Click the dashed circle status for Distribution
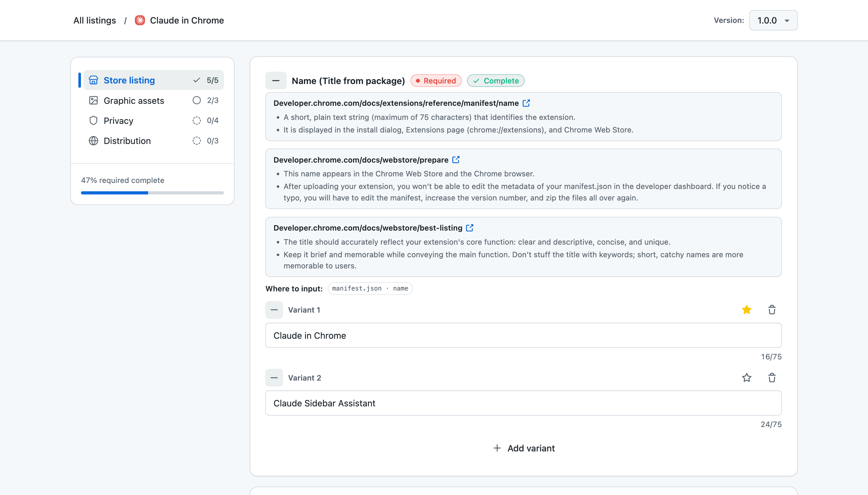Viewport: 868px width, 495px height. point(197,141)
